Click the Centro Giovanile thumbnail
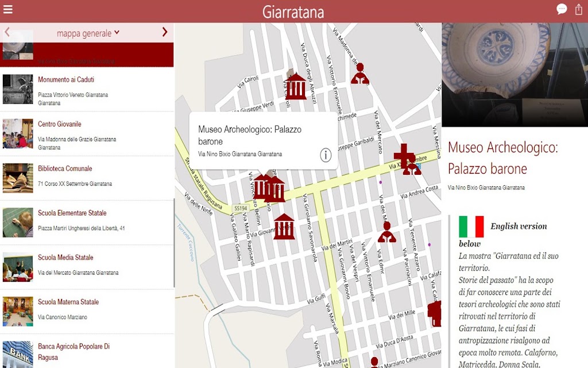Image resolution: width=588 pixels, height=368 pixels. [x=18, y=133]
